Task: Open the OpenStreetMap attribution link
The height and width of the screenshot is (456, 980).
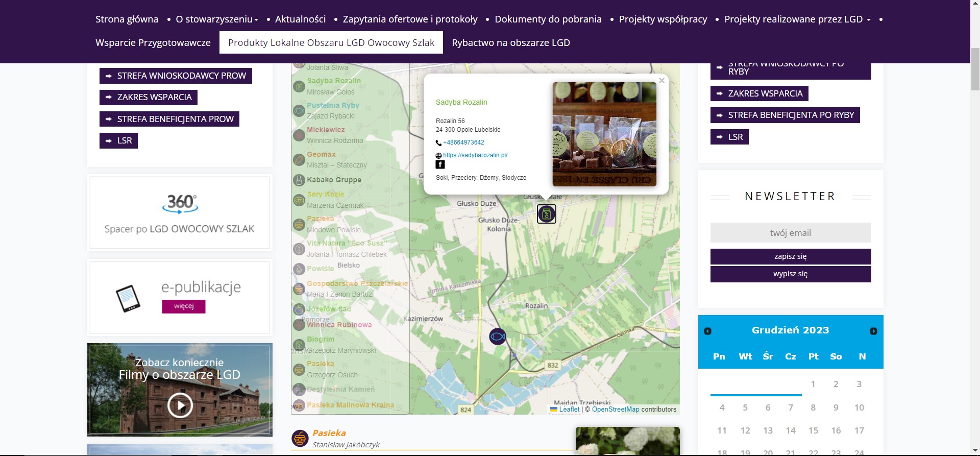Action: (616, 409)
